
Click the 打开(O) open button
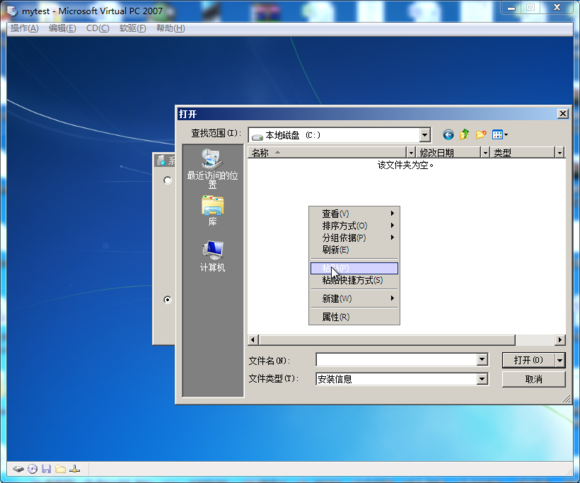(x=528, y=360)
